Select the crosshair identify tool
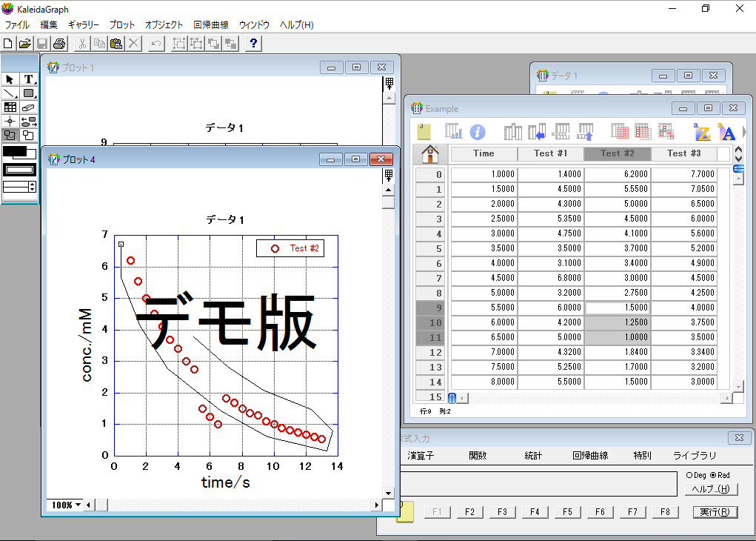This screenshot has width=756, height=541. point(10,121)
